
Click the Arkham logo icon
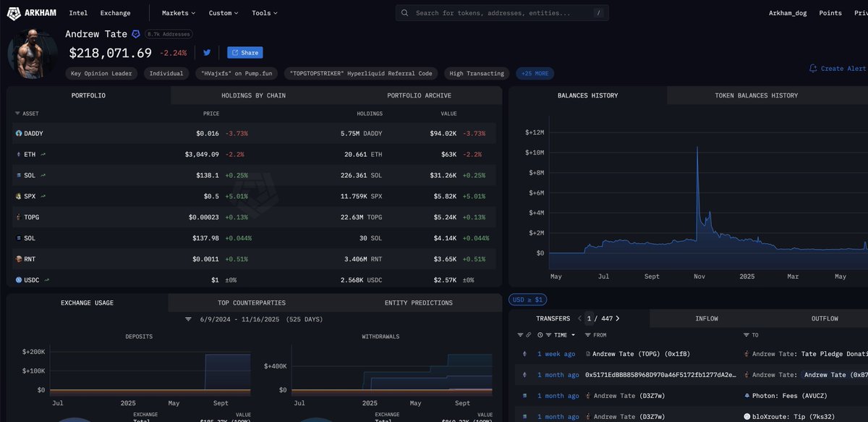click(14, 13)
